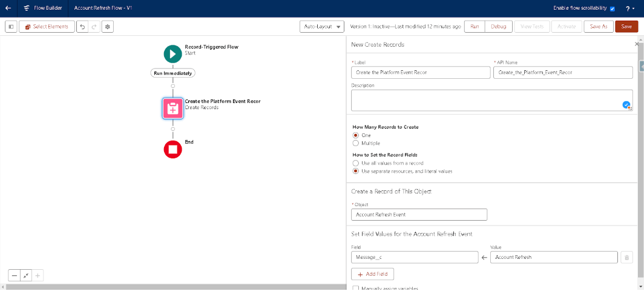The image size is (644, 291).
Task: Choose Use all values from a record
Action: pos(356,163)
